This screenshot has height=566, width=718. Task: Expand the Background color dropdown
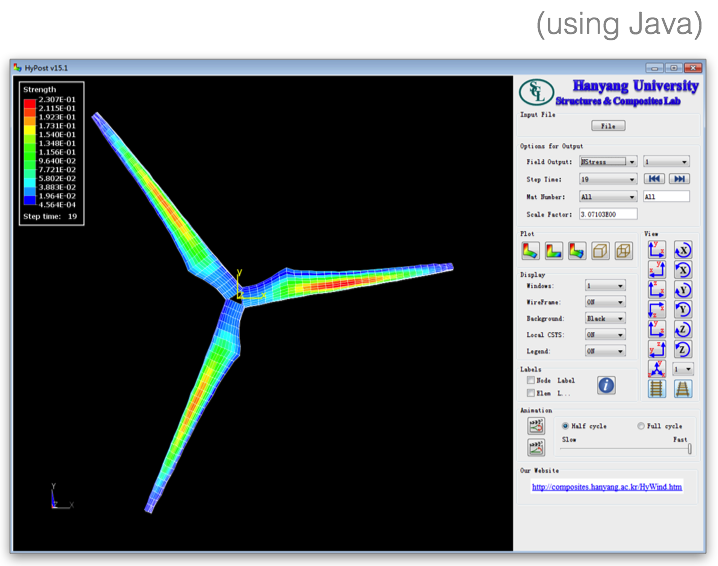point(605,319)
